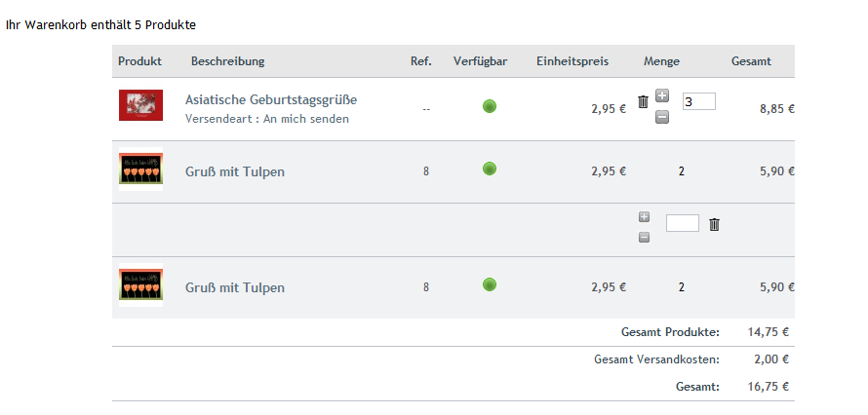The width and height of the screenshot is (868, 415).
Task: Click the upper Gruß mit Tulpen thumbnail
Action: (140, 170)
